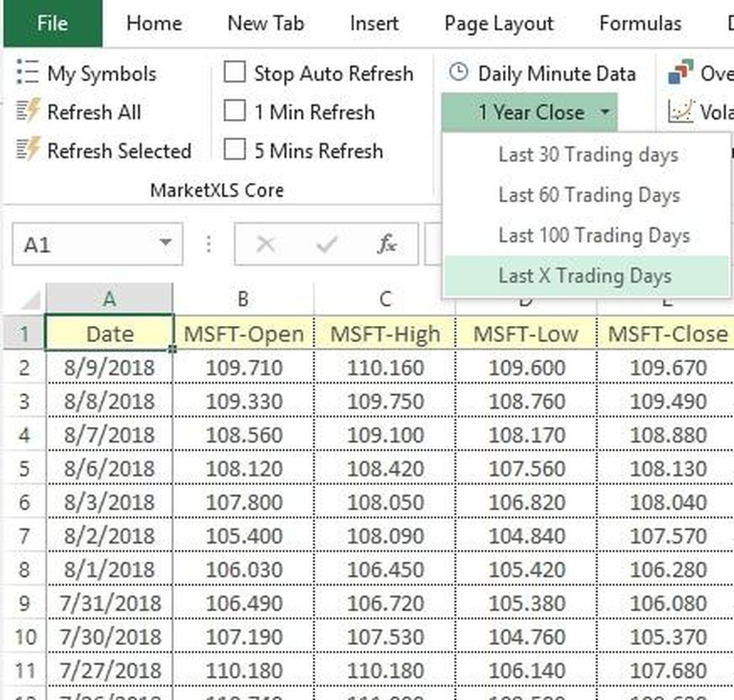Select the close value 109.670
The width and height of the screenshot is (734, 700).
[x=666, y=368]
